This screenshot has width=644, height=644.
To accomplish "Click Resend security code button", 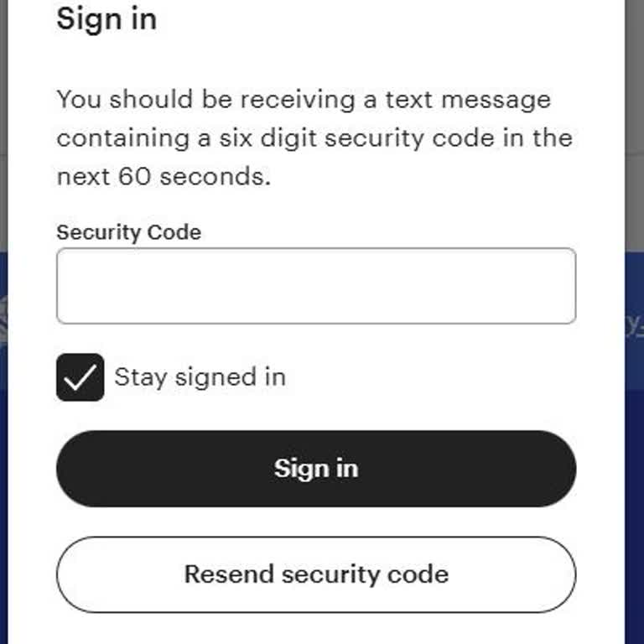I will [315, 574].
